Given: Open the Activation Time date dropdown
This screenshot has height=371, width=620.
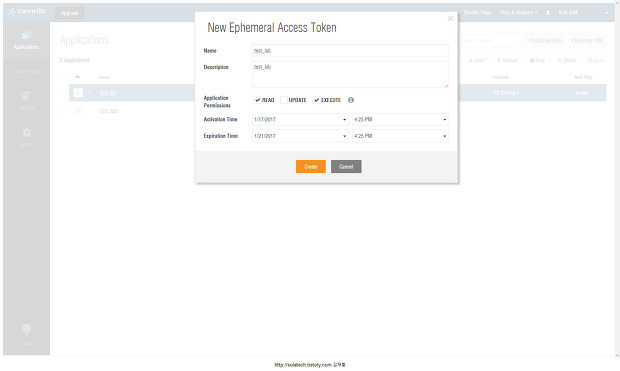Looking at the screenshot, I should [300, 119].
